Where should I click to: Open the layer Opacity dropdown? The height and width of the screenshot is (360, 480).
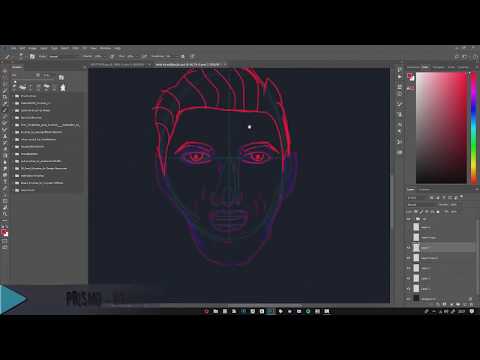click(453, 205)
